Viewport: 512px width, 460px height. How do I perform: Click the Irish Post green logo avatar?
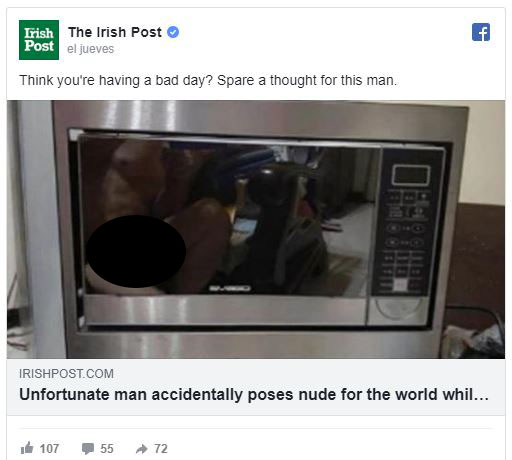click(x=39, y=40)
